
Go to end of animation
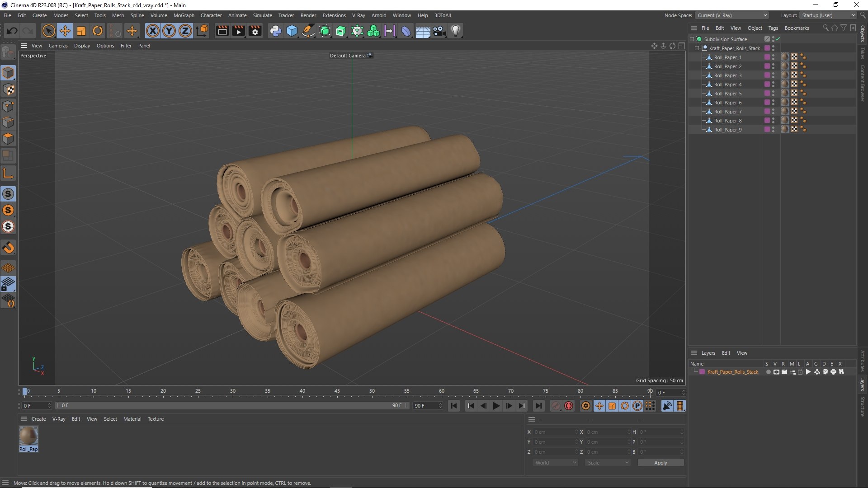538,406
